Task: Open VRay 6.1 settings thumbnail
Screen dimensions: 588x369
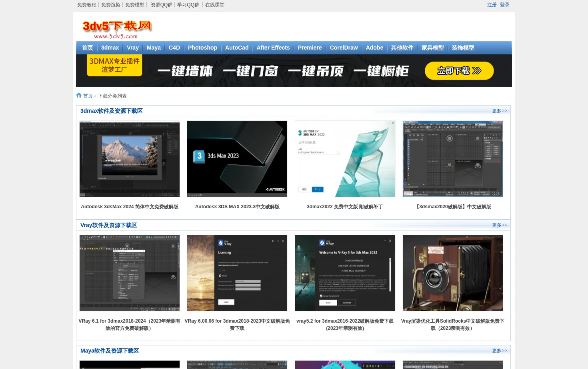Action: (x=130, y=273)
